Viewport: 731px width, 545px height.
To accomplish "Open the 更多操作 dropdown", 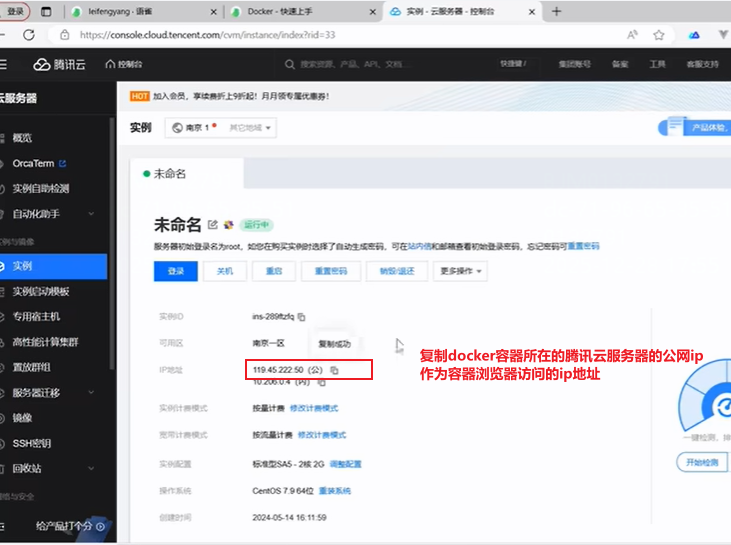I will pos(461,271).
